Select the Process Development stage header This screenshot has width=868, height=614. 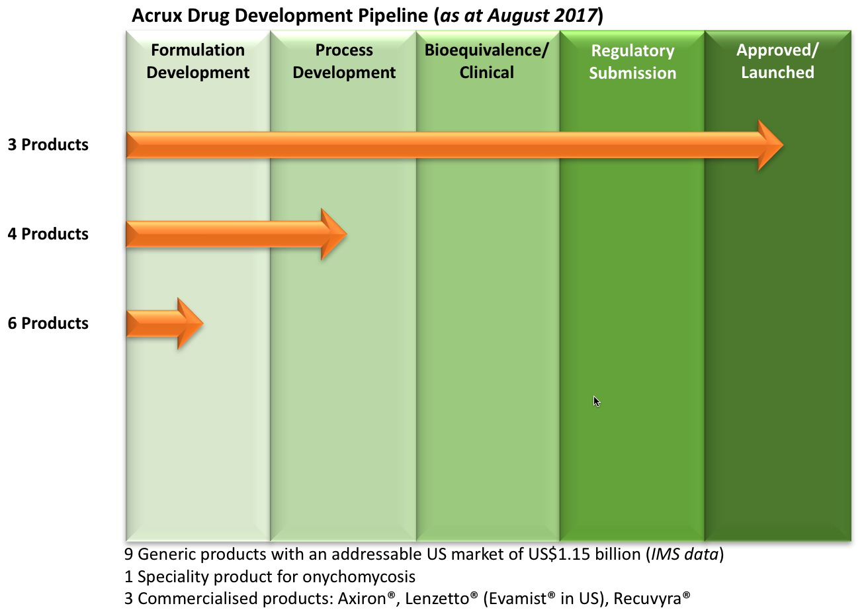coord(343,61)
